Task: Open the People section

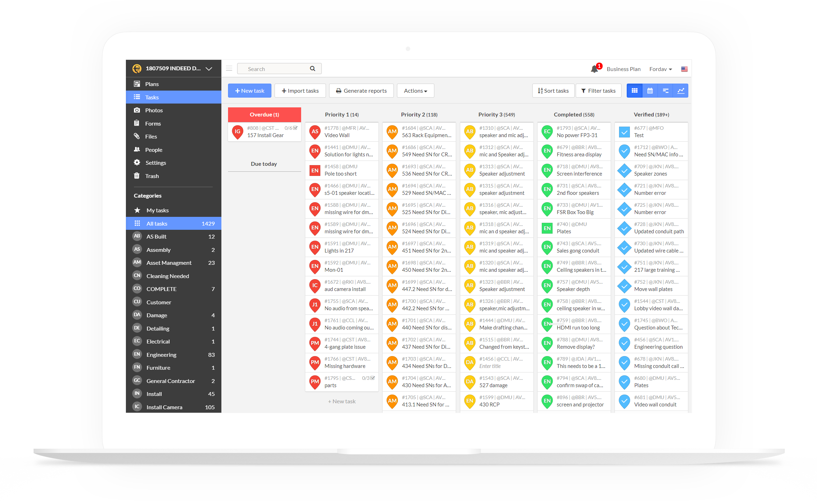Action: tap(154, 149)
